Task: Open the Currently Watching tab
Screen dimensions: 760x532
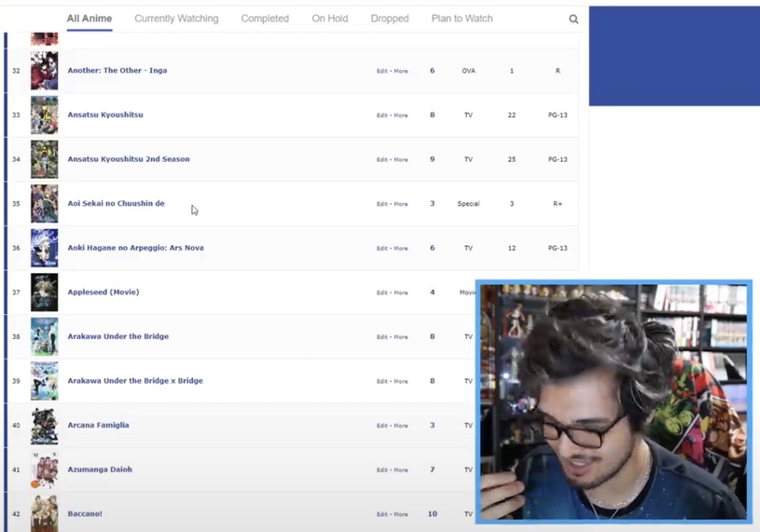Action: 176,19
